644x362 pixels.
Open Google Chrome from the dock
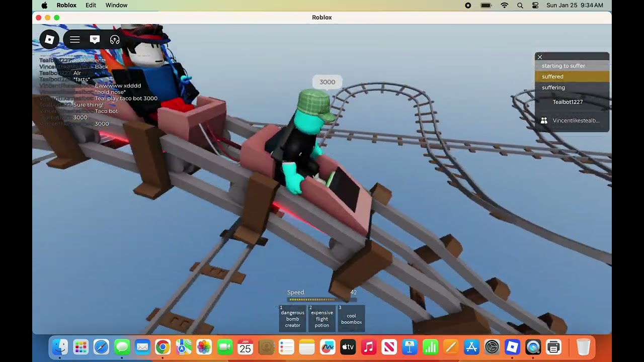pos(163,347)
